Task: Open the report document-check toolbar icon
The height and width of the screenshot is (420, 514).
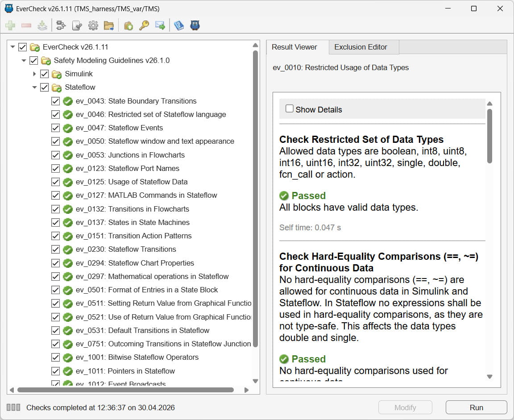Action: 76,25
